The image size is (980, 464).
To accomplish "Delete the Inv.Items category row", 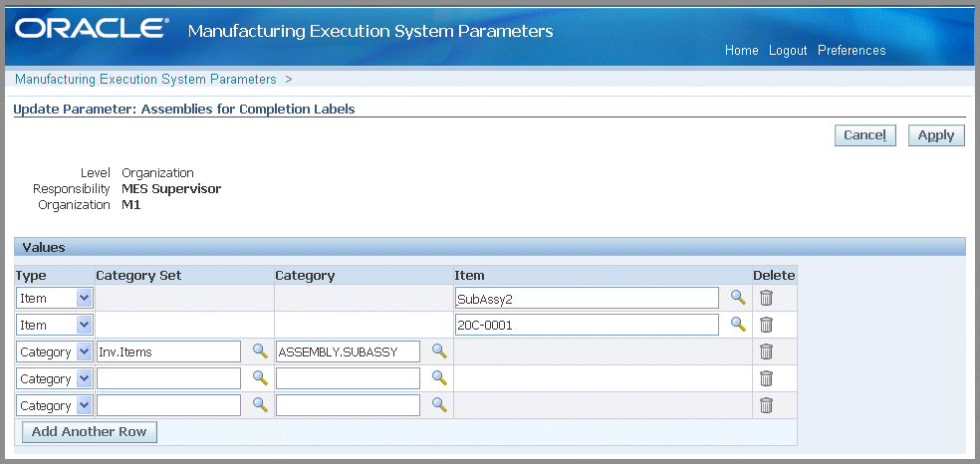I will (x=766, y=351).
